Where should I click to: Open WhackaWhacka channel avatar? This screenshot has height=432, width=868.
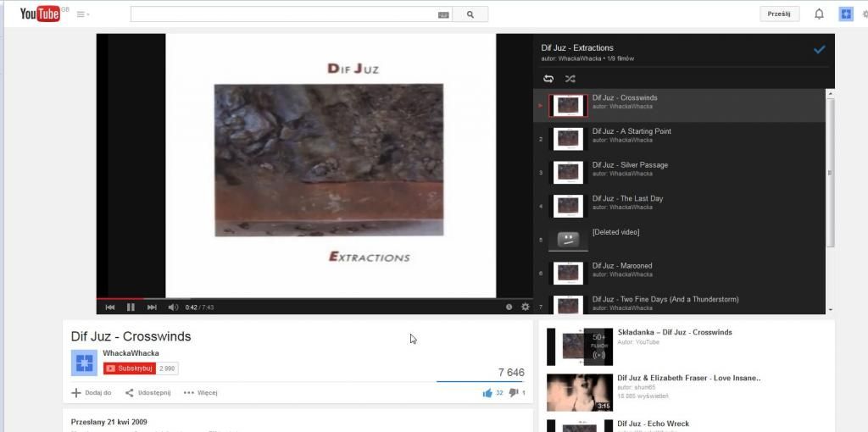[84, 363]
